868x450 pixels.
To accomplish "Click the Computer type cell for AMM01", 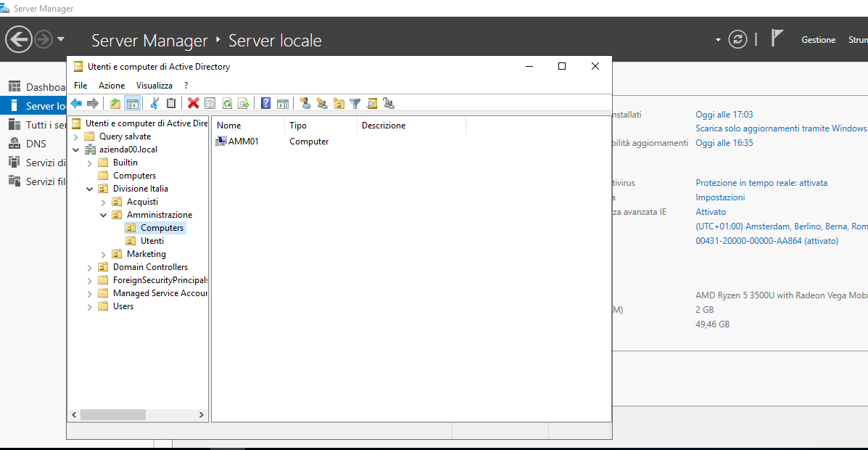I will (x=309, y=142).
